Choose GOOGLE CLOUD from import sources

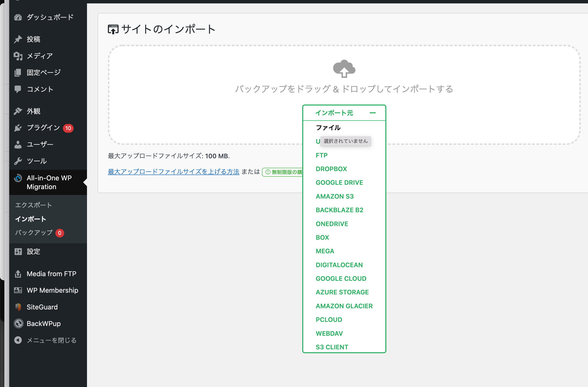(341, 278)
